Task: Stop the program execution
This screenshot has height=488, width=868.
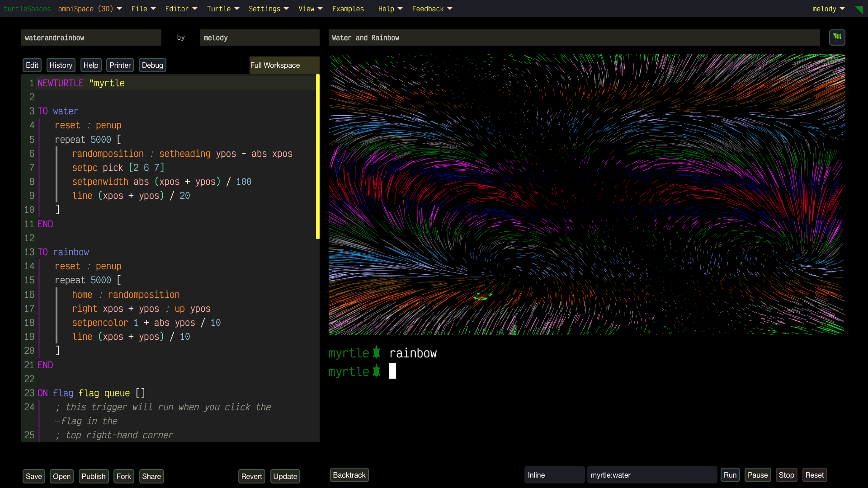Action: [x=786, y=475]
